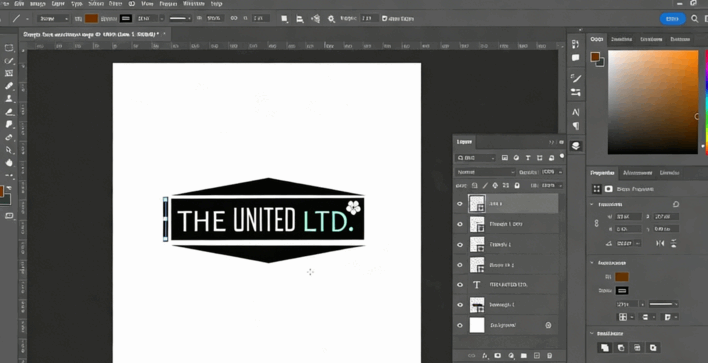The width and height of the screenshot is (708, 363).
Task: Click the Path arrangement icon in options bar
Action: click(316, 19)
